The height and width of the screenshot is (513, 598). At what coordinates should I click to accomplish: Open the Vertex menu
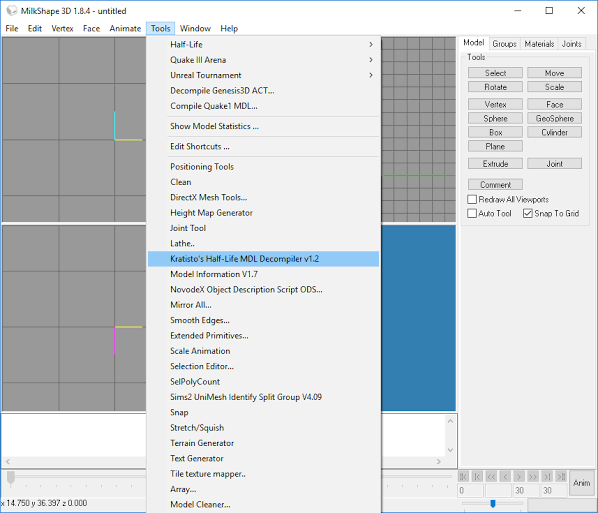click(62, 29)
